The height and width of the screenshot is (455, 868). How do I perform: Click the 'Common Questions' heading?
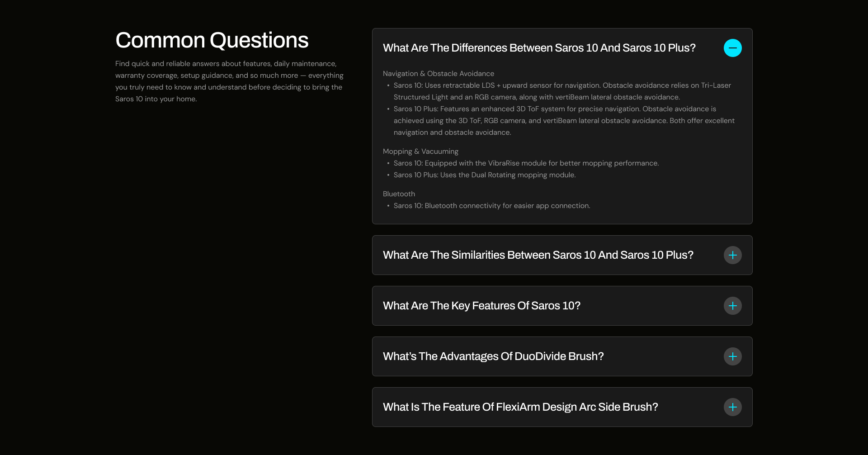(x=212, y=40)
